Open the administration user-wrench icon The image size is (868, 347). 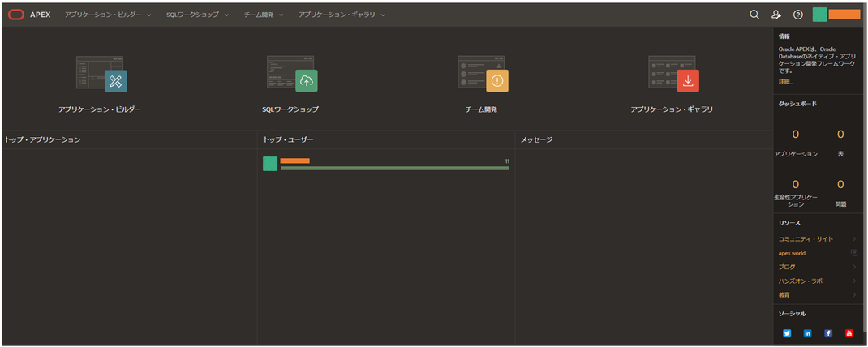tap(776, 15)
